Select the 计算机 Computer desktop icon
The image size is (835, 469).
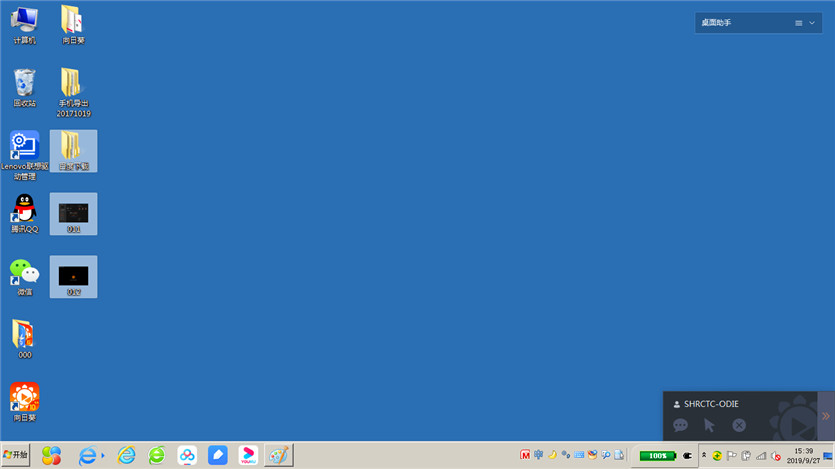click(24, 24)
